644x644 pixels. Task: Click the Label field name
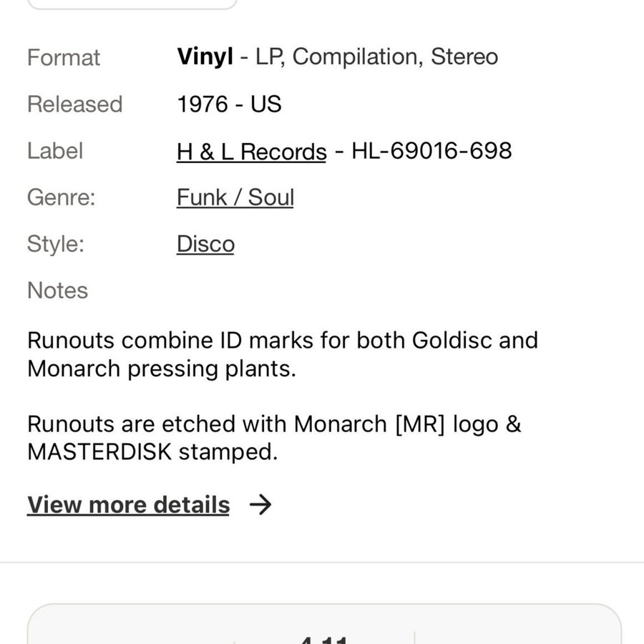coord(55,151)
